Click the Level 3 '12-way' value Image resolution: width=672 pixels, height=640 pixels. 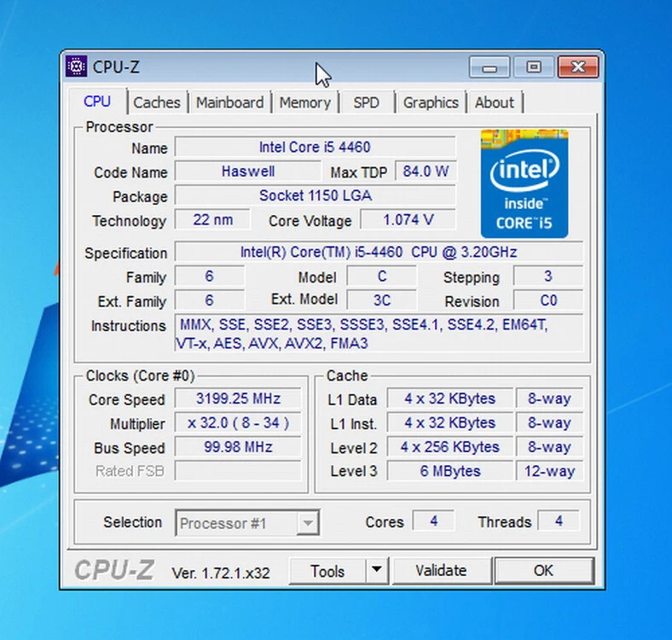click(549, 471)
